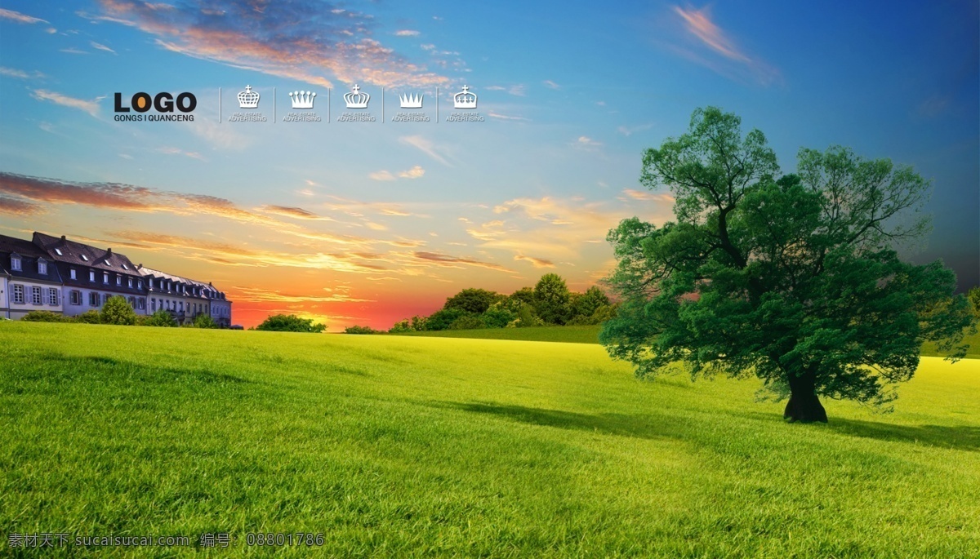Click the Advertising label under the first crown
980x559 pixels.
[247, 118]
